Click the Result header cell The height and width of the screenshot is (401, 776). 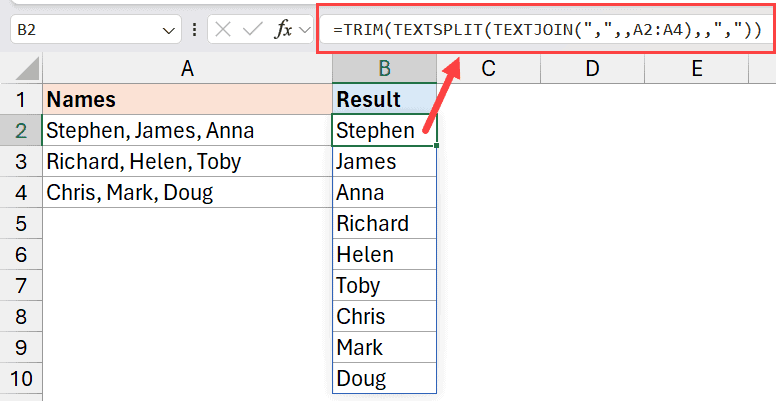coord(384,100)
